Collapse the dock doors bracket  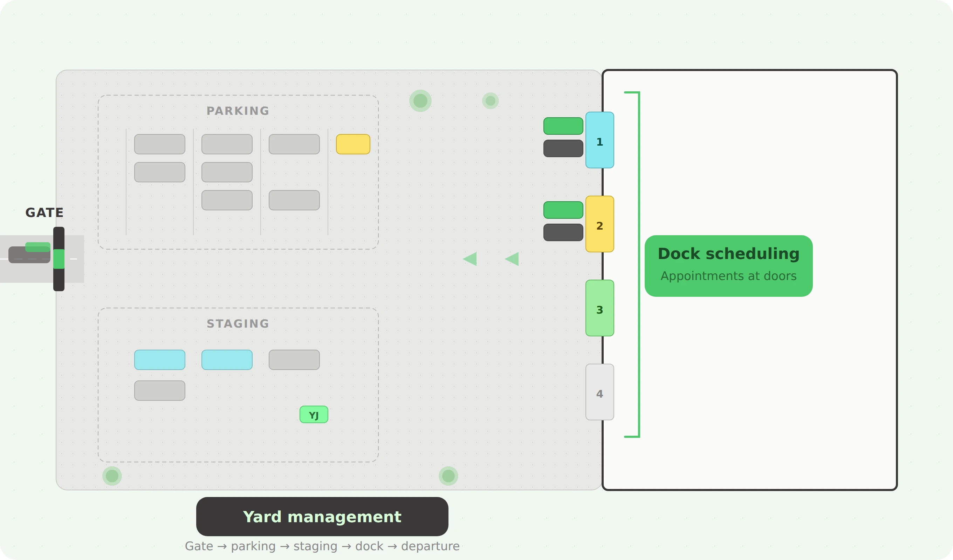[x=638, y=265]
